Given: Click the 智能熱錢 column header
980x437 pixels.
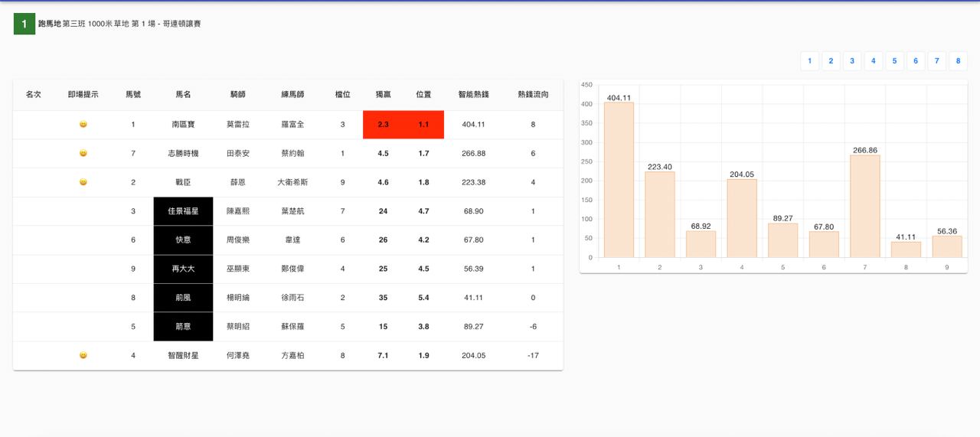Looking at the screenshot, I should click(x=473, y=95).
